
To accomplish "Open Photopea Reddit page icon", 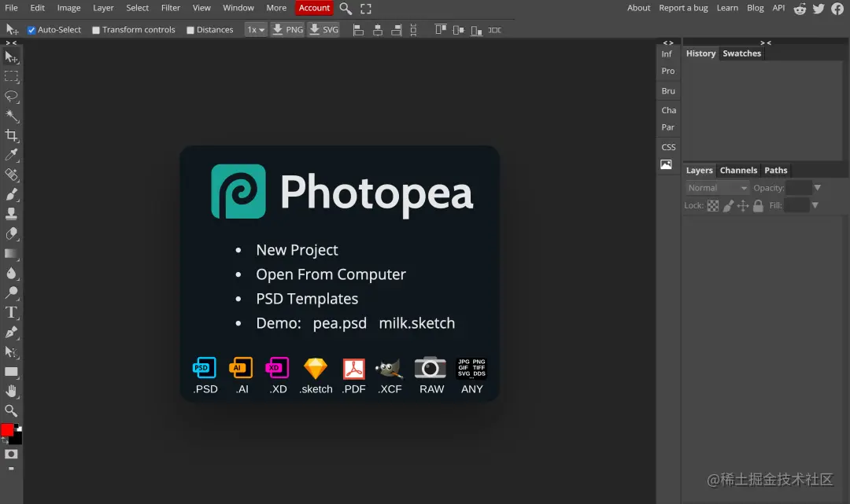I will (800, 8).
